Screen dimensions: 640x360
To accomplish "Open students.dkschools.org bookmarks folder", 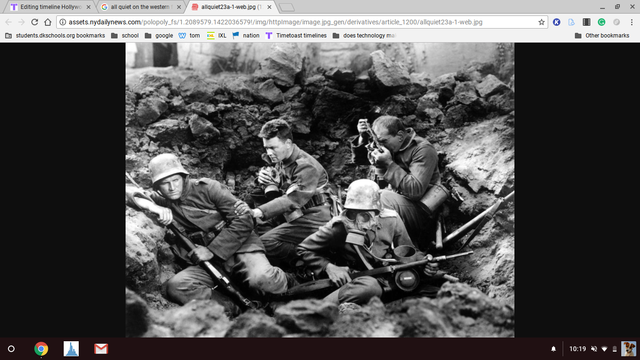I will click(55, 36).
